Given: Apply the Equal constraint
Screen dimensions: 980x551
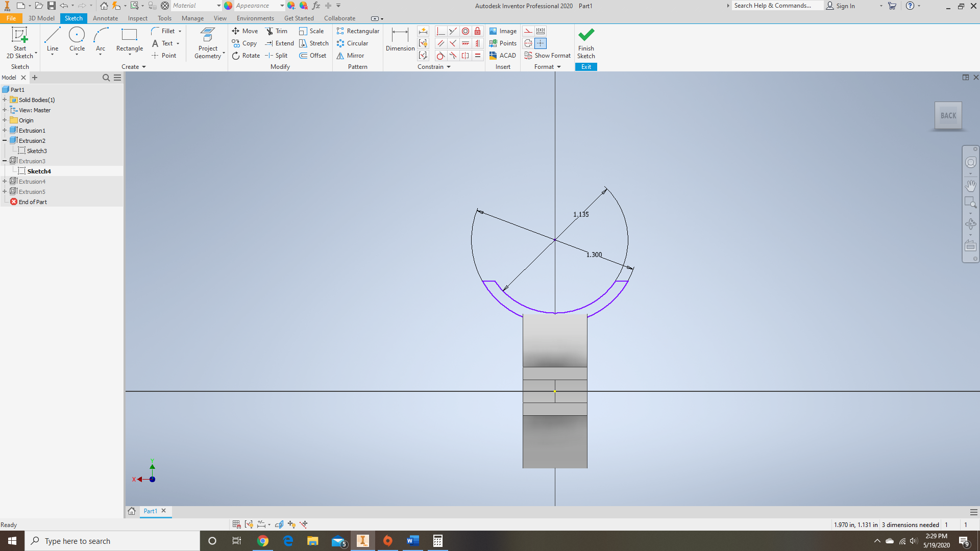Looking at the screenshot, I should (478, 56).
